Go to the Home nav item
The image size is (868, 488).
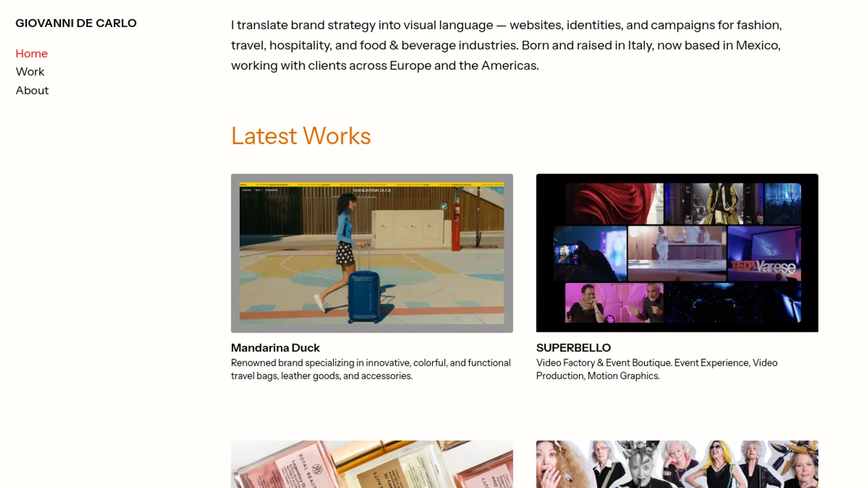31,53
